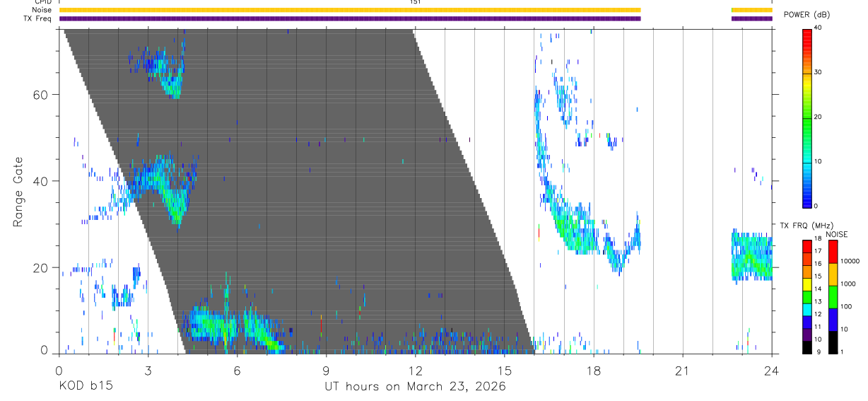Click the x-axis tick label 18
The width and height of the screenshot is (868, 401).
(x=593, y=369)
